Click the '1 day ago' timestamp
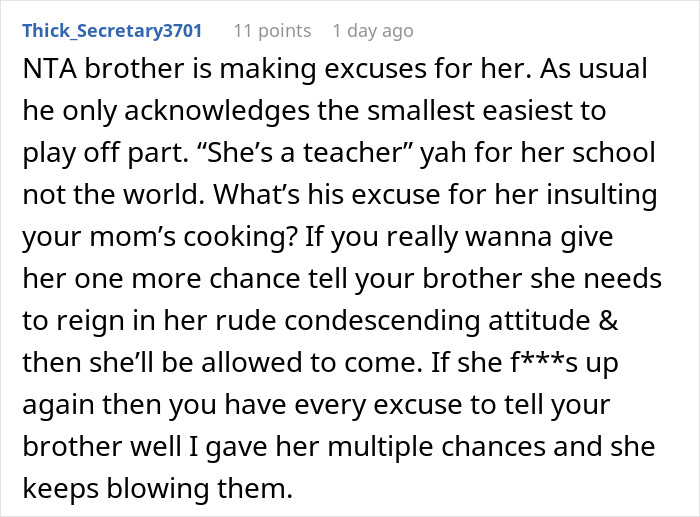 coord(373,31)
